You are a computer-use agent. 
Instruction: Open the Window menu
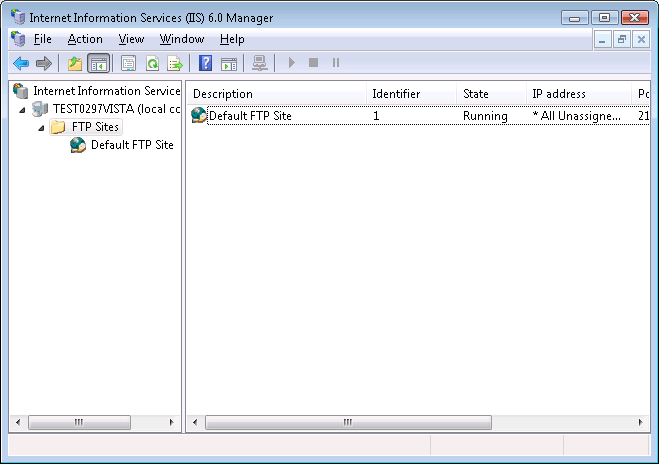[182, 39]
